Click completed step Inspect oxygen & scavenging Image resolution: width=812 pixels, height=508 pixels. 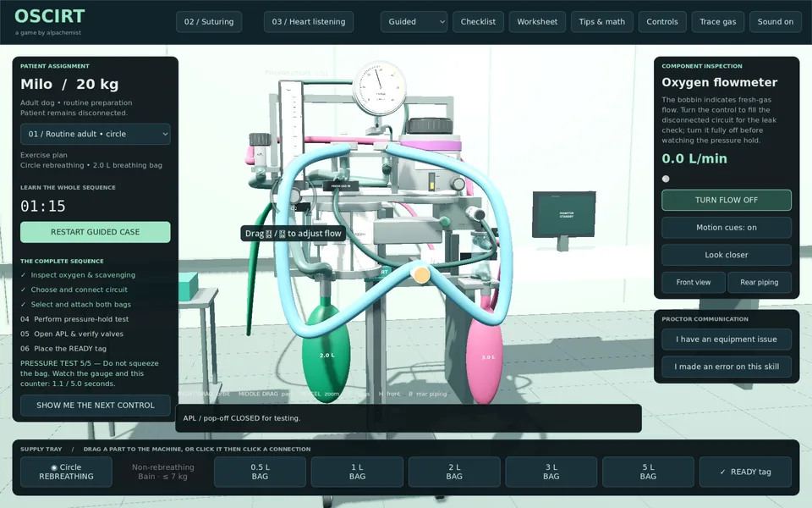coord(78,275)
